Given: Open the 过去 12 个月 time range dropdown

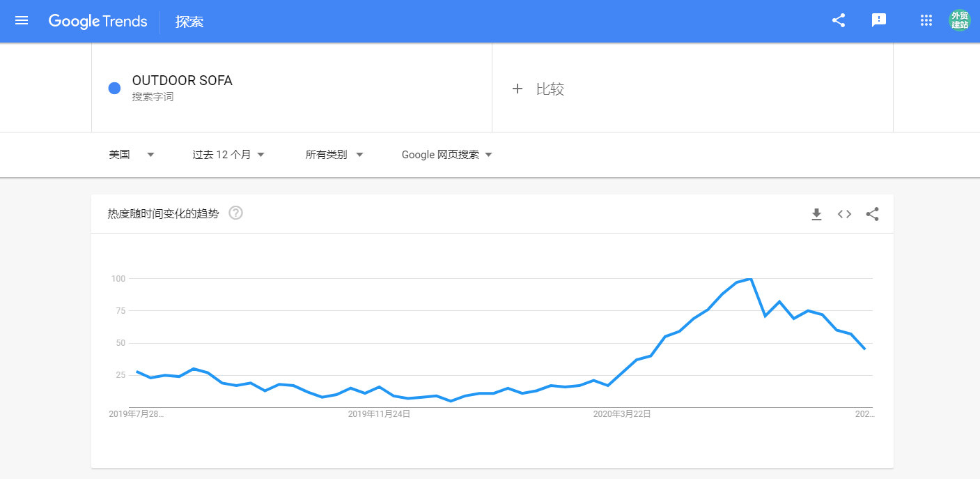Looking at the screenshot, I should click(x=228, y=155).
